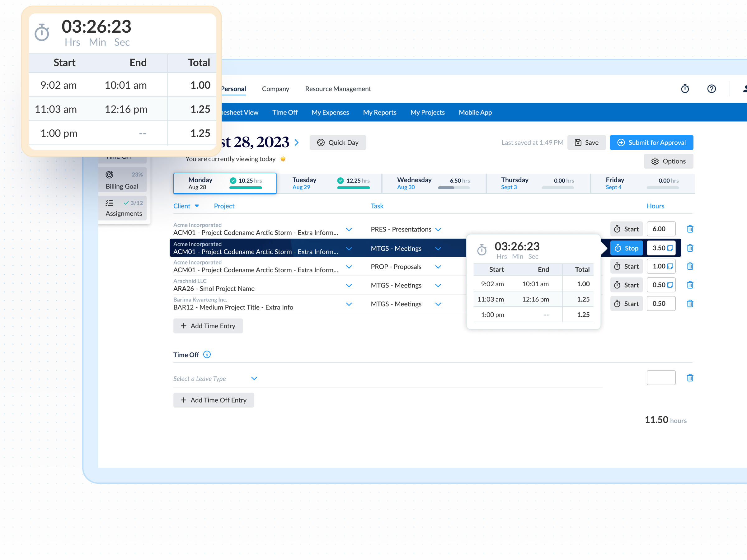Open task dropdown for PROP - Proposals
The image size is (747, 560).
pyautogui.click(x=438, y=267)
